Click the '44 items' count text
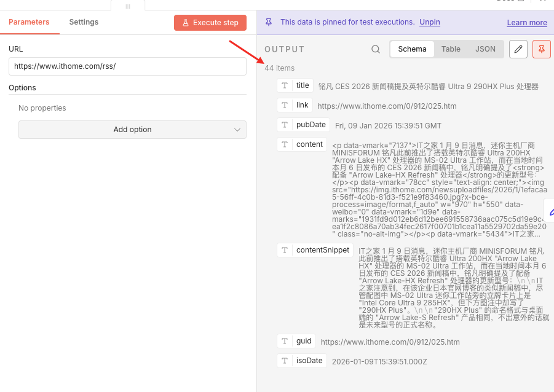The height and width of the screenshot is (392, 554). 280,68
